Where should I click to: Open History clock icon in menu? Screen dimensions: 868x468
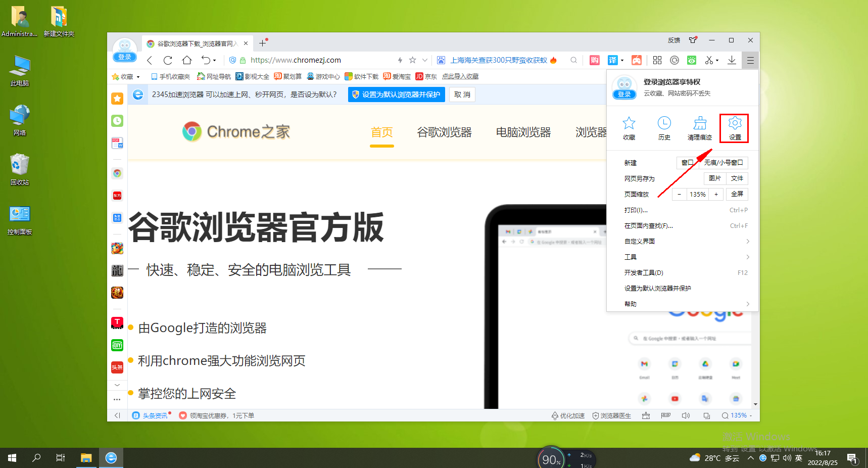[x=664, y=128]
